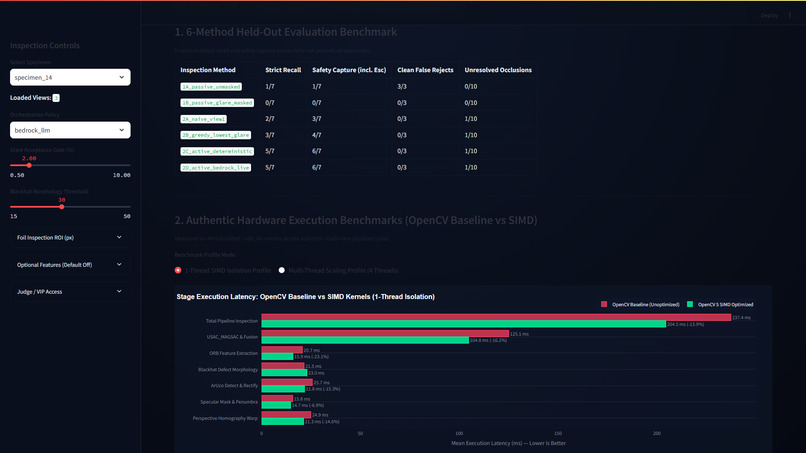Click the Deploy button in header
The image size is (806, 453).
click(769, 15)
